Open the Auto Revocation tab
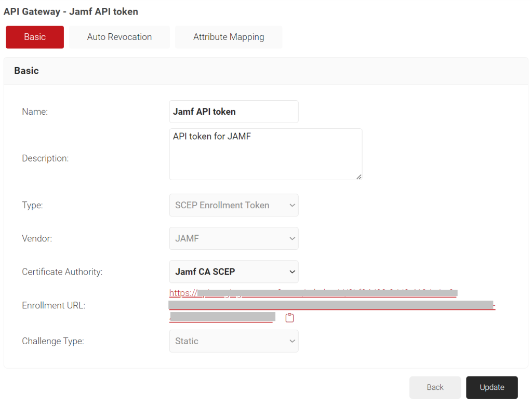 (119, 37)
